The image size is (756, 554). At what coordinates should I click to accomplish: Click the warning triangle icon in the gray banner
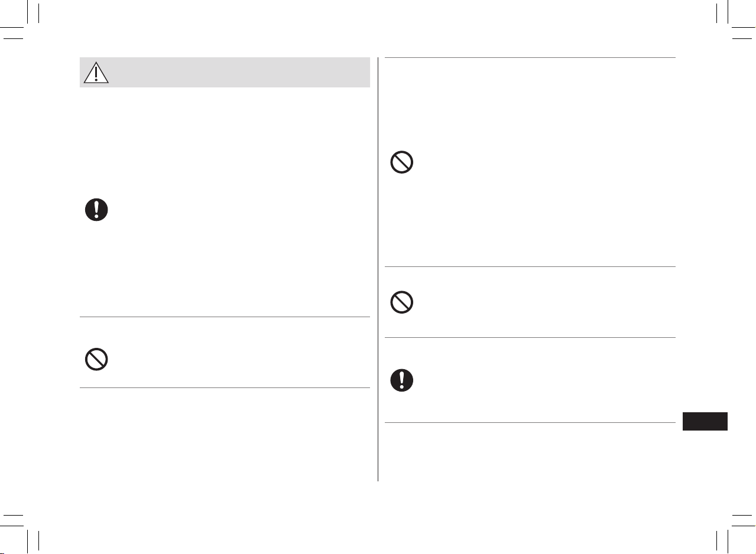pyautogui.click(x=96, y=72)
